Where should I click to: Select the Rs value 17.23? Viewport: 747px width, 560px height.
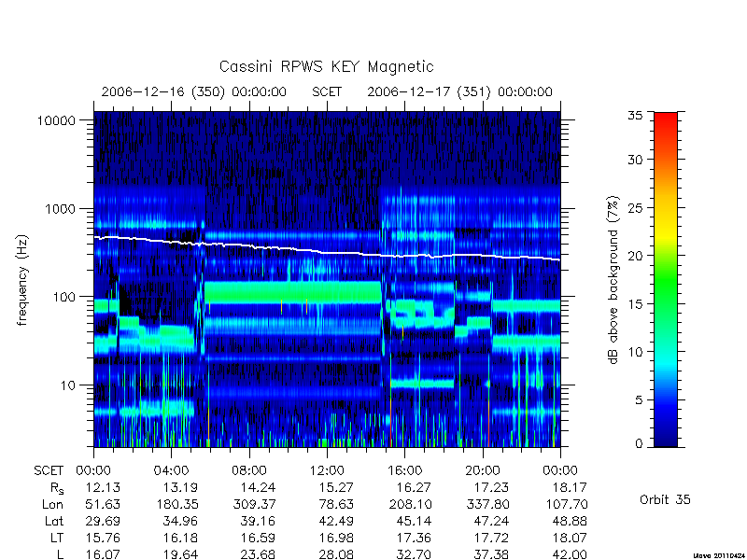tap(492, 487)
